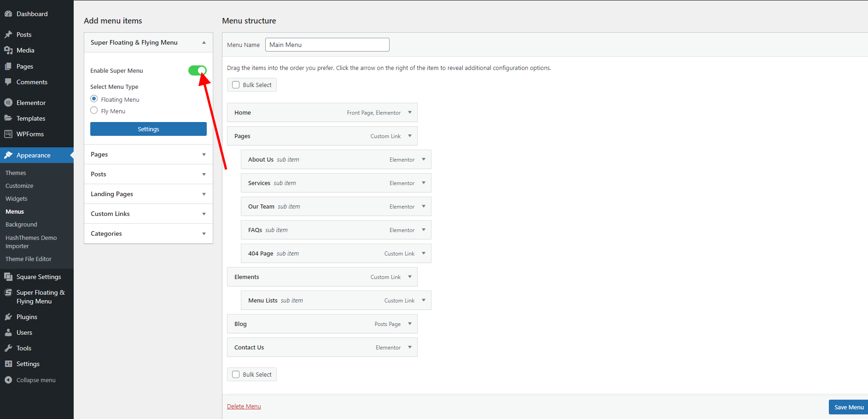Click the Super Floating & Flying Menu sidebar icon

(8, 292)
